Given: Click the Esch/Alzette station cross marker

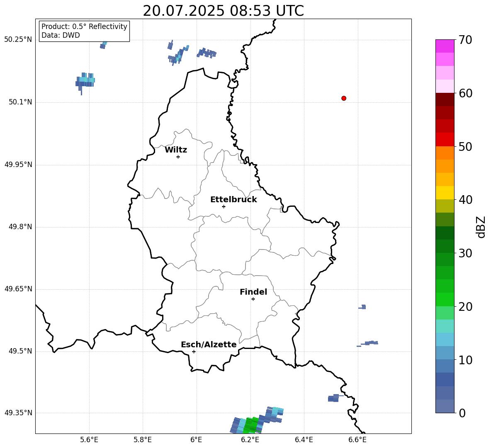Looking at the screenshot, I should (194, 351).
